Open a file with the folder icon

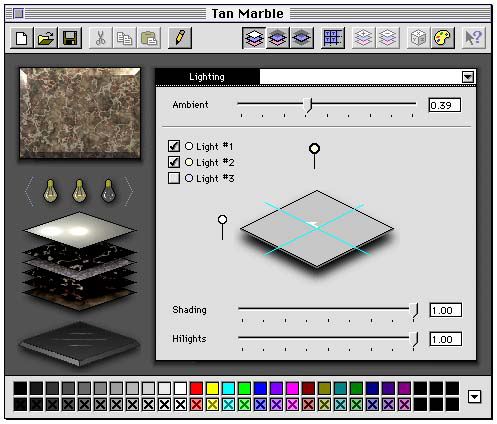46,38
